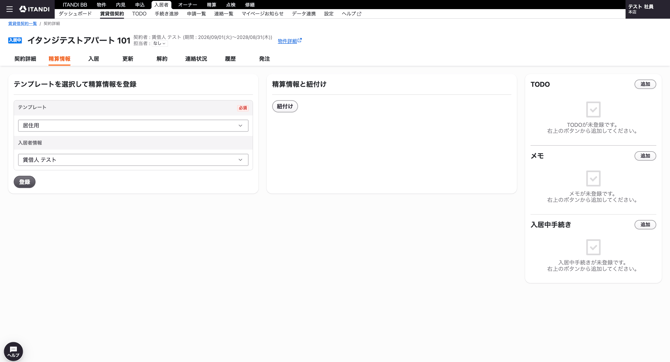Open ダッシュボード in the sub menu
This screenshot has width=670, height=362.
tap(75, 14)
